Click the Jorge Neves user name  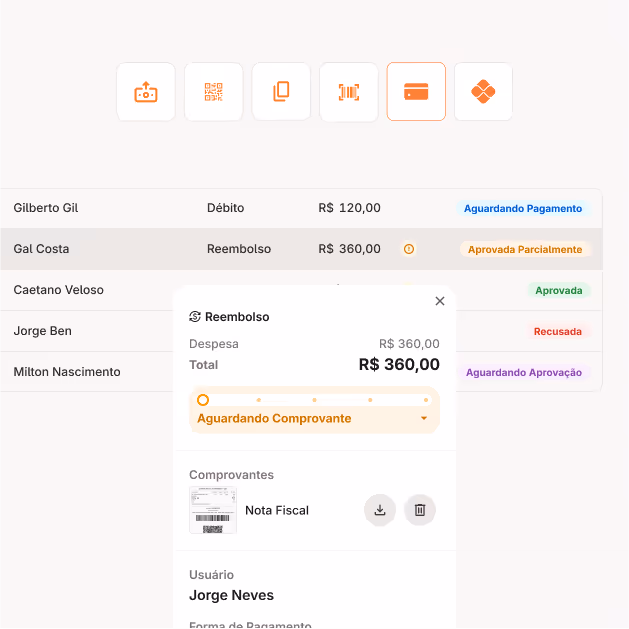click(x=231, y=595)
